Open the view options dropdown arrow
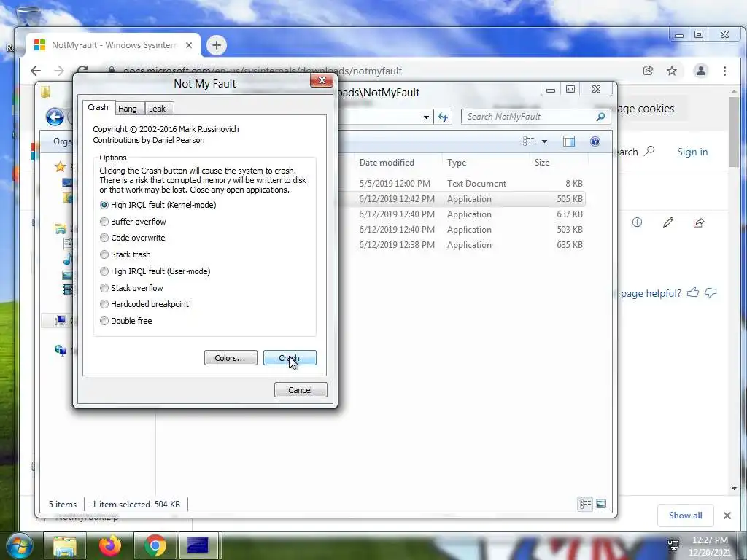Viewport: 747px width, 560px height. point(544,141)
